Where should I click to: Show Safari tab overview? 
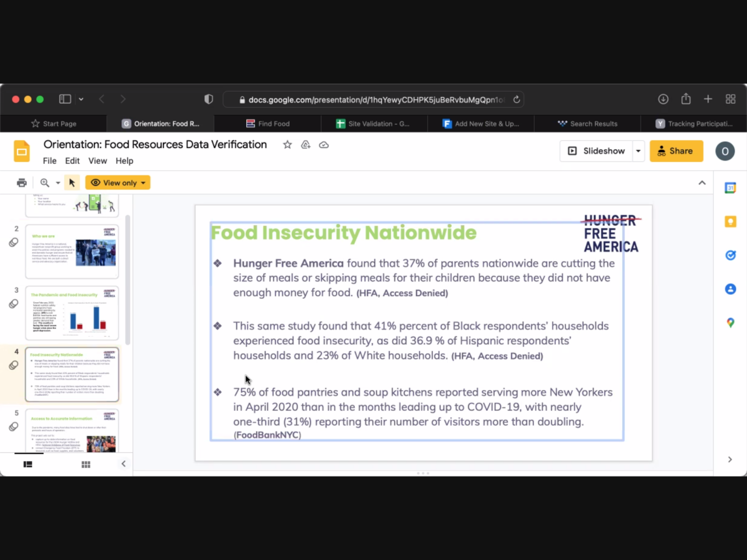point(731,99)
